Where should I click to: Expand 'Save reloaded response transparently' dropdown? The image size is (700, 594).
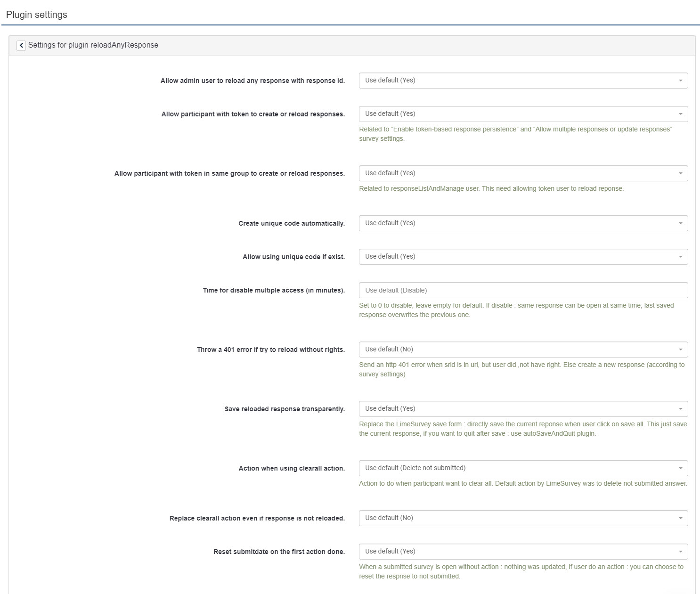[523, 409]
